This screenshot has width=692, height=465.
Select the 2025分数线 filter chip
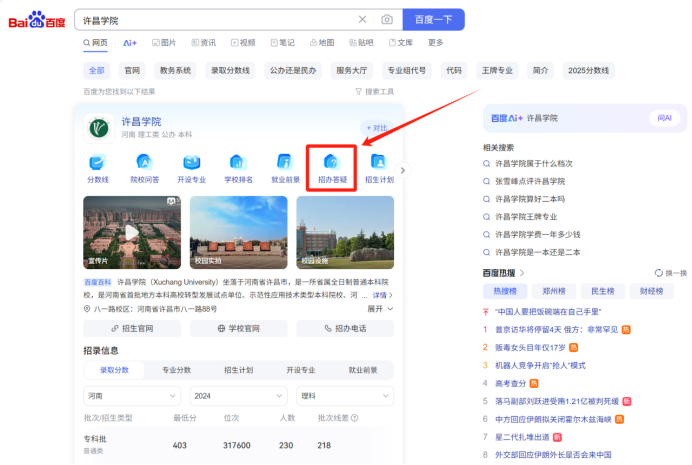pyautogui.click(x=588, y=71)
